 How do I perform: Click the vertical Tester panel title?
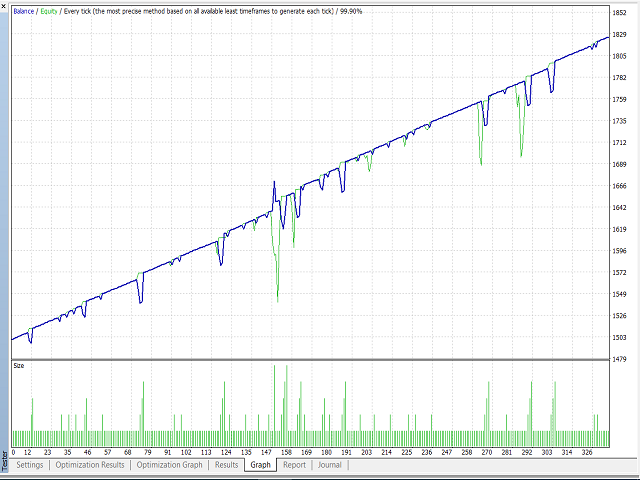click(x=4, y=460)
